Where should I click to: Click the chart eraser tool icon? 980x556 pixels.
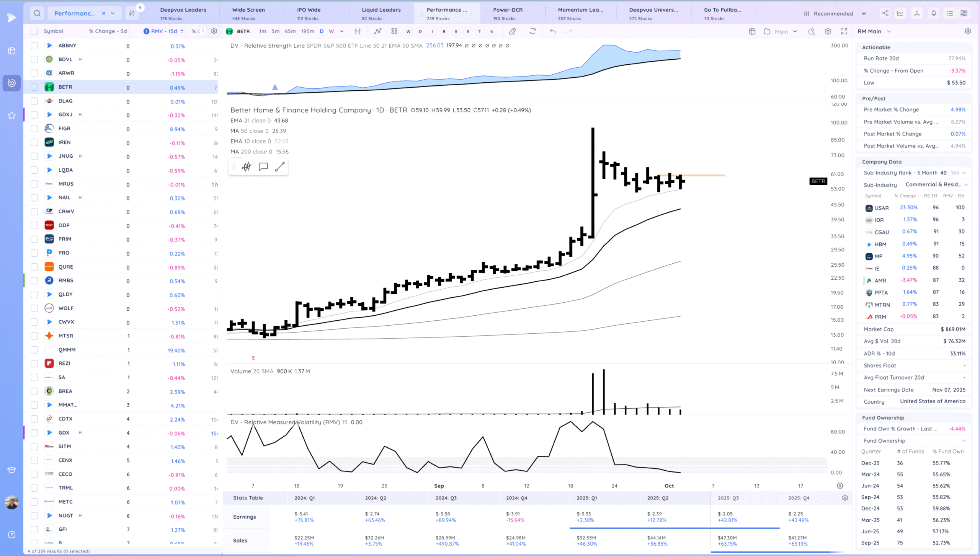[x=512, y=31]
